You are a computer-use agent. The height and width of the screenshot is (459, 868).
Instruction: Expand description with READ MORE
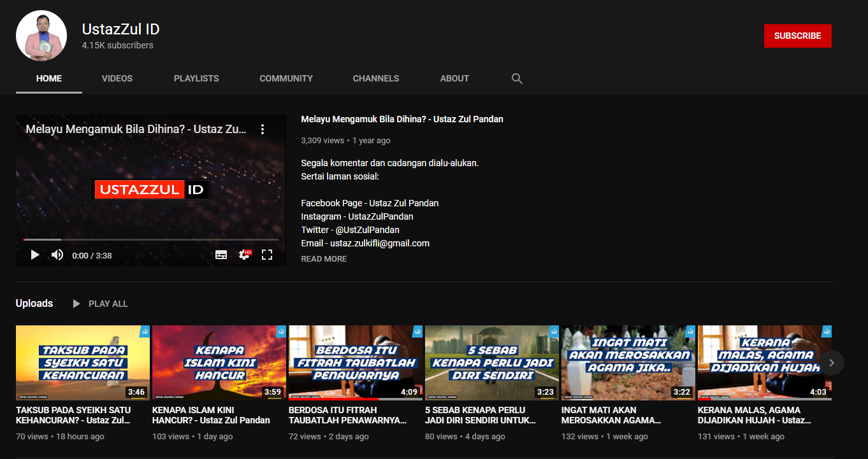pos(324,259)
